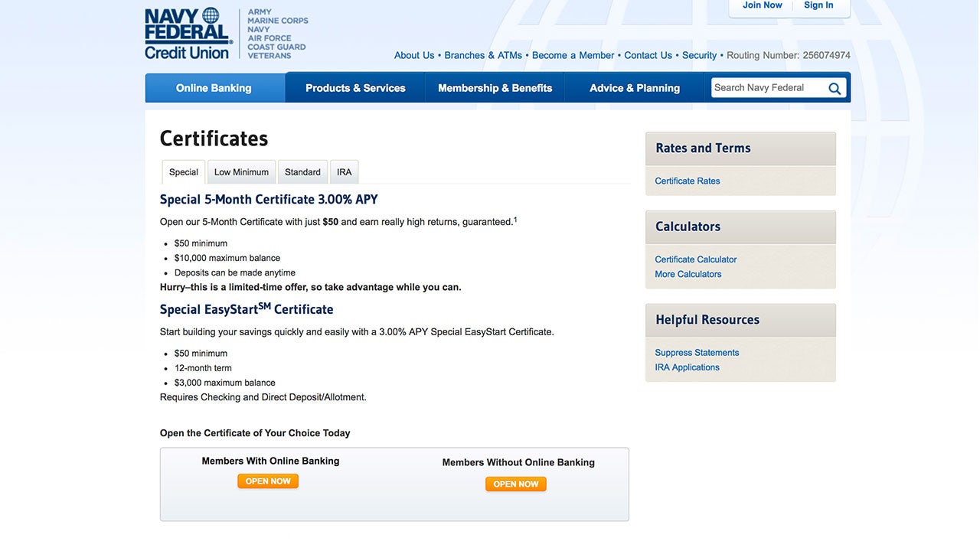This screenshot has height=551, width=980.
Task: Open the IRA Applications link
Action: (687, 367)
